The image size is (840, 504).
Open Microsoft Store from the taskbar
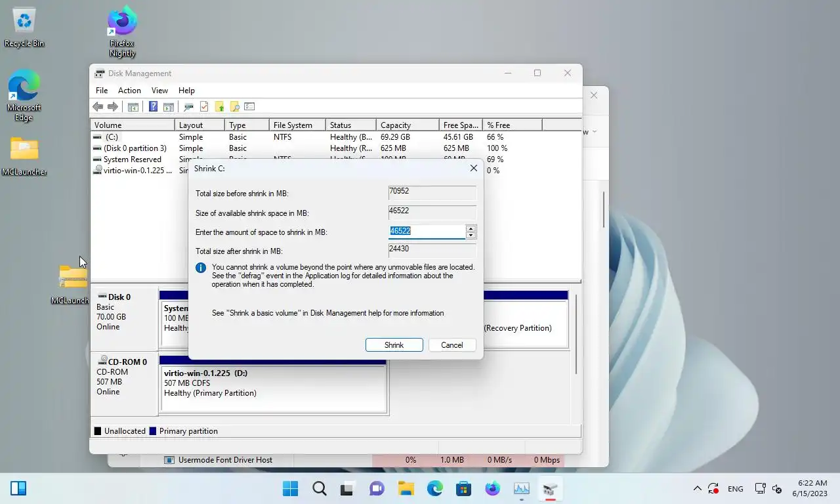(464, 488)
